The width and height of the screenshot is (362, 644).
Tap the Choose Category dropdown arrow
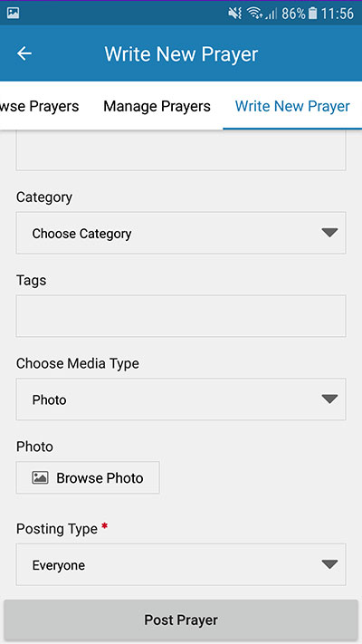coord(329,233)
